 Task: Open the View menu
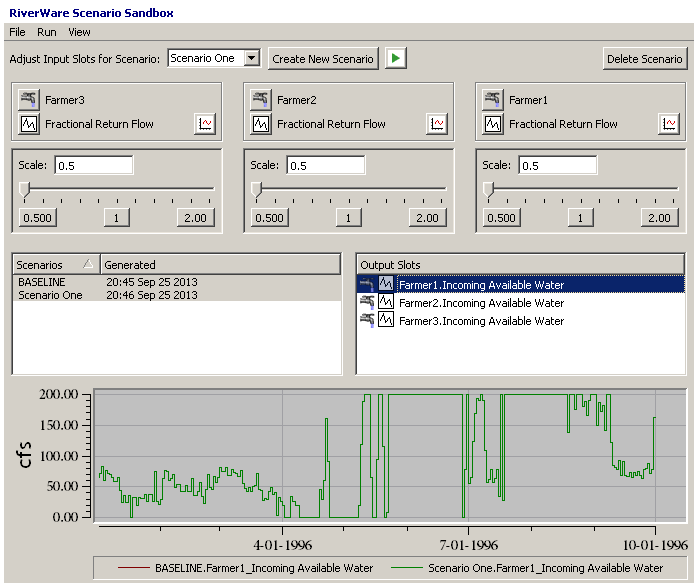pyautogui.click(x=79, y=32)
